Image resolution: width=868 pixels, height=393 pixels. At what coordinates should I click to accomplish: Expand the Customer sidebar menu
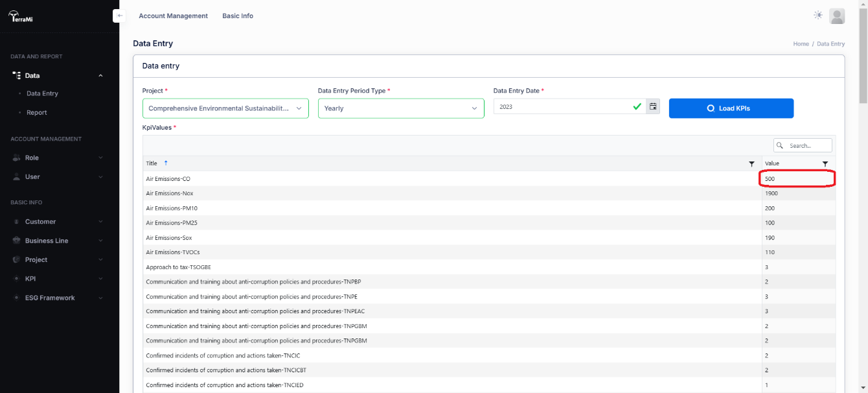[40, 222]
